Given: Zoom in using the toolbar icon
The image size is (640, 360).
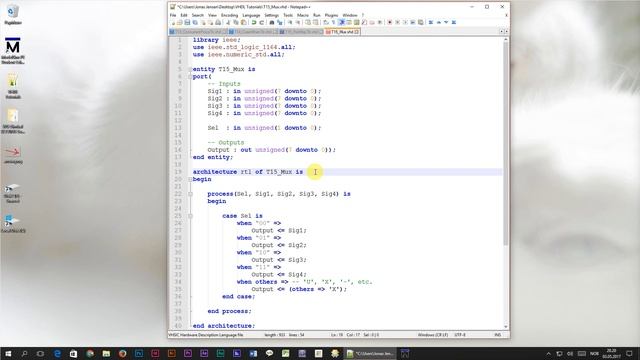Looking at the screenshot, I should coord(290,22).
